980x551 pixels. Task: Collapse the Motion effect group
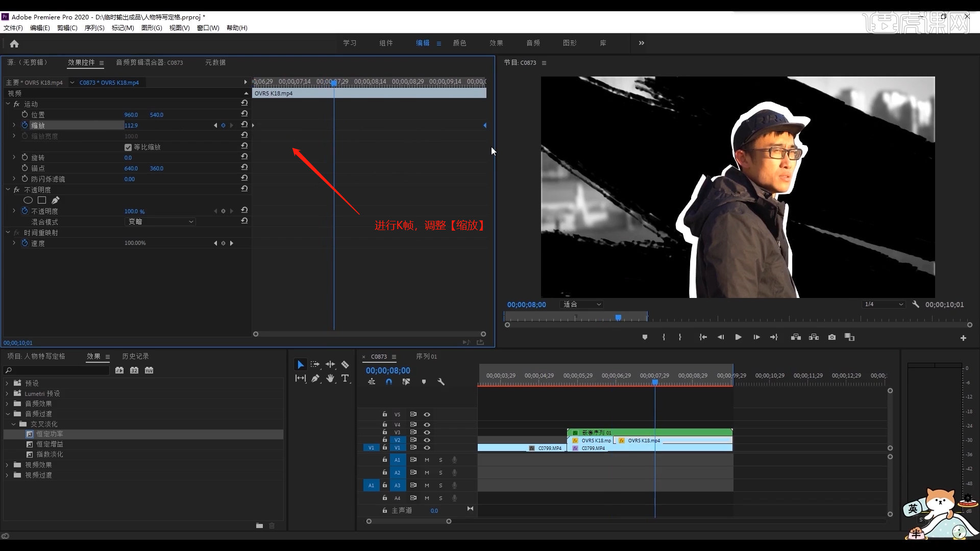coord(8,104)
